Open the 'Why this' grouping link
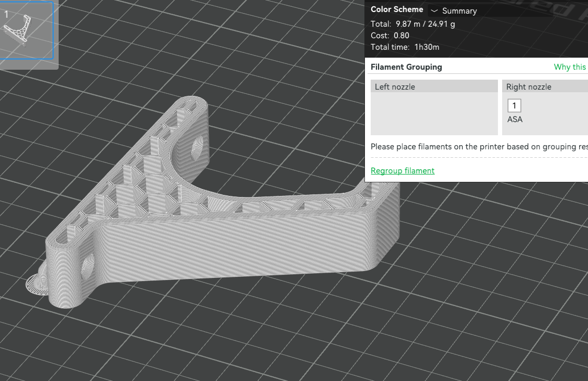Viewport: 588px width, 381px height. (570, 67)
